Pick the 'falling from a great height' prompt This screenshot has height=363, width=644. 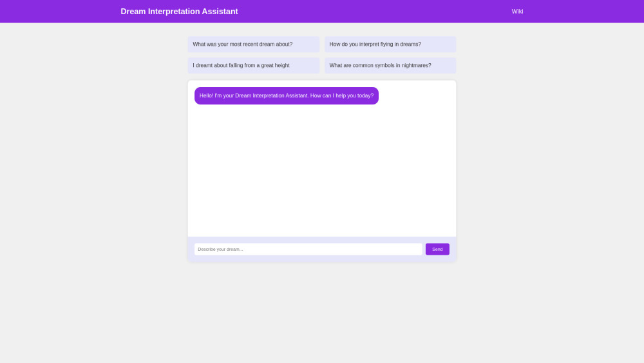(x=253, y=65)
